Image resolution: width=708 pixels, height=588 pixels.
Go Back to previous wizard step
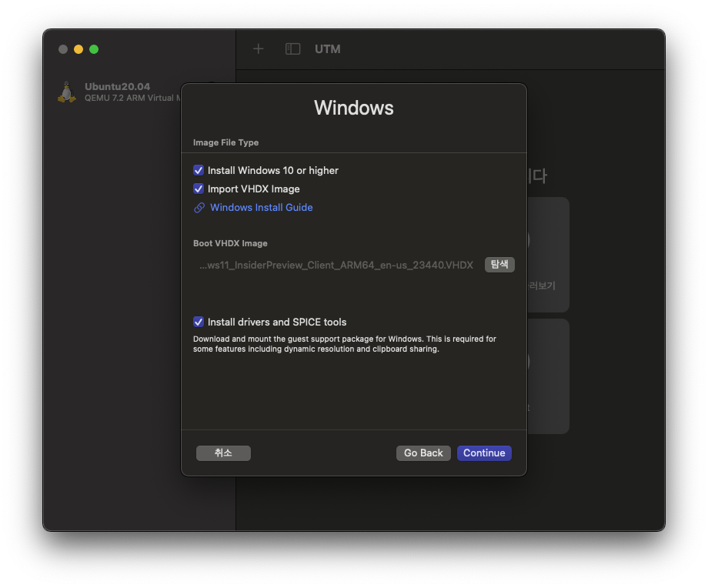pyautogui.click(x=423, y=453)
